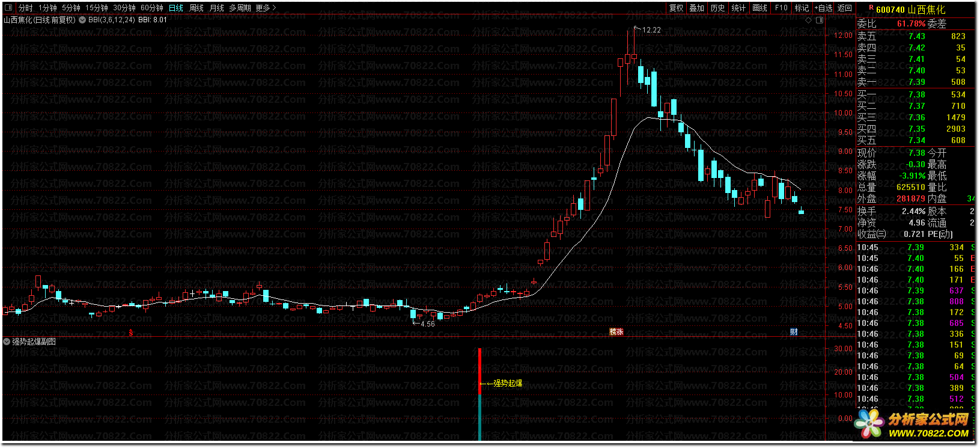Click the 榜涨 marker icon
The image size is (980, 448).
coord(616,332)
